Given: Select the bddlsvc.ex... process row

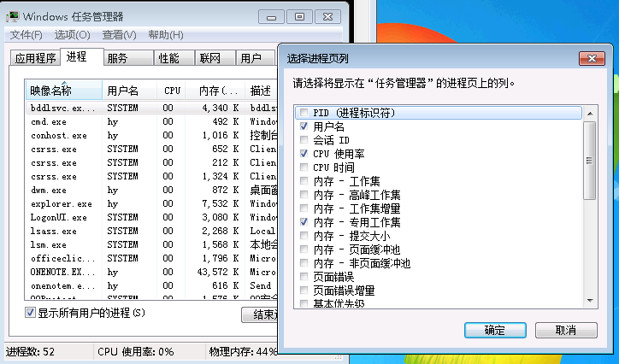Looking at the screenshot, I should [x=151, y=108].
